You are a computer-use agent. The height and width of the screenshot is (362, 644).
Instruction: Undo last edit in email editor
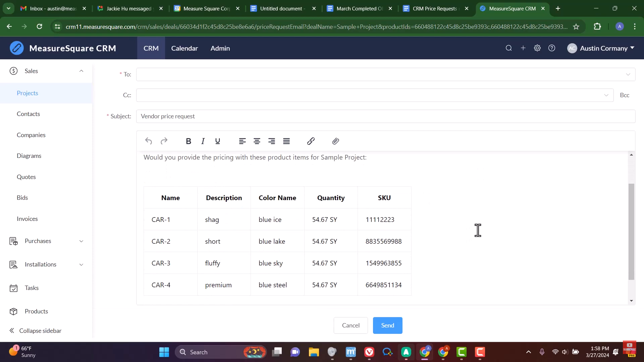[x=149, y=141]
